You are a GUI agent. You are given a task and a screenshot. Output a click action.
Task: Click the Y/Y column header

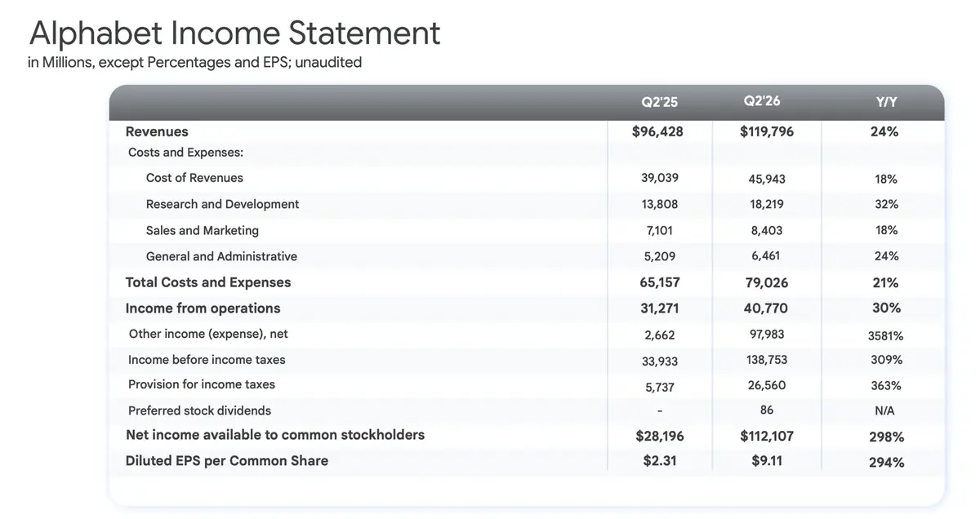(x=886, y=103)
